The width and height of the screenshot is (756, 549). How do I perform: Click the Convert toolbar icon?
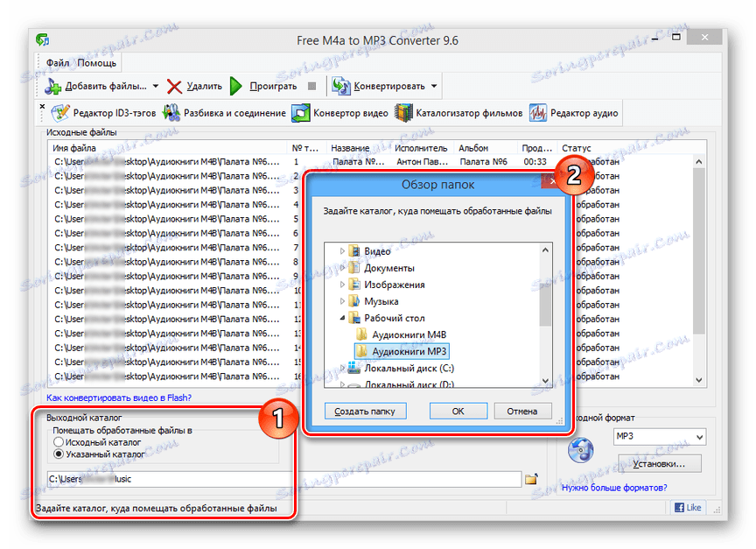(341, 86)
